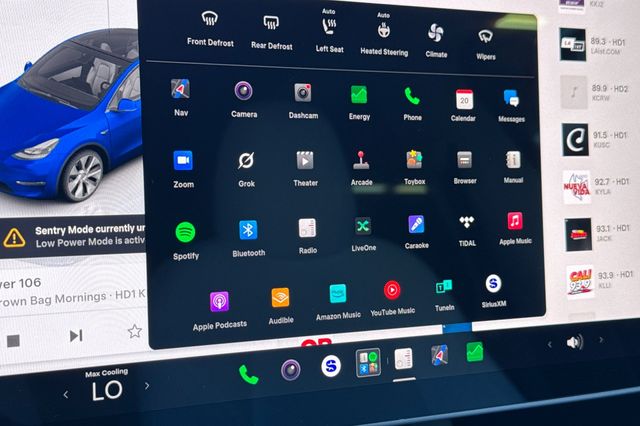Open the Nav app
The height and width of the screenshot is (426, 640).
[x=180, y=89]
